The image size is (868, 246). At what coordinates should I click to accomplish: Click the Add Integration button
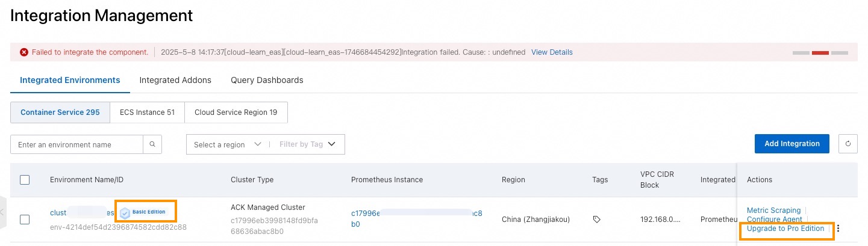click(x=792, y=144)
